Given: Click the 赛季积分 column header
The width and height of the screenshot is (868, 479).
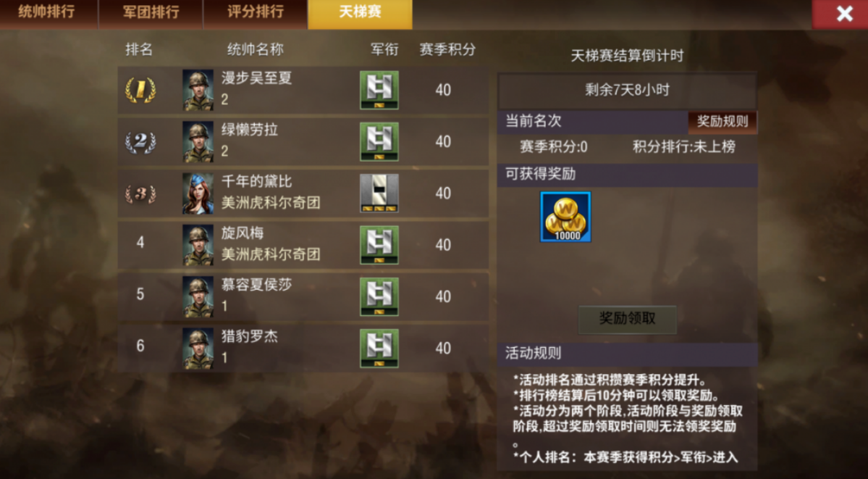Looking at the screenshot, I should pyautogui.click(x=447, y=49).
